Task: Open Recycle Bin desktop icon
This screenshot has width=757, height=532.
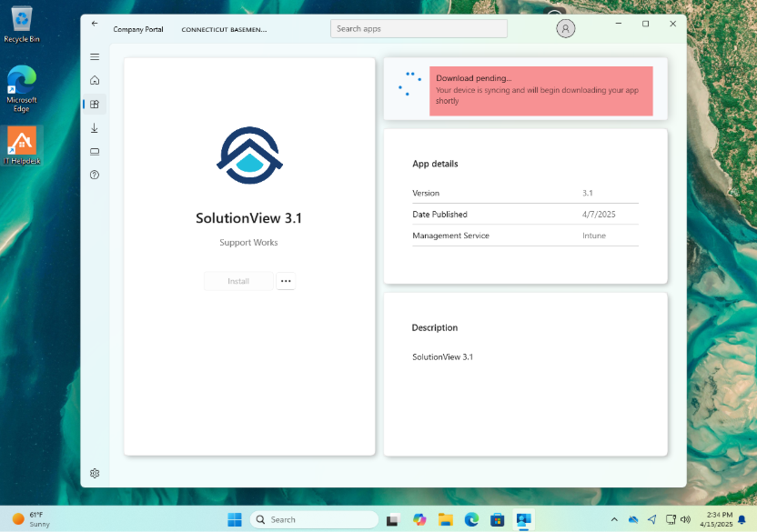Action: pos(22,25)
